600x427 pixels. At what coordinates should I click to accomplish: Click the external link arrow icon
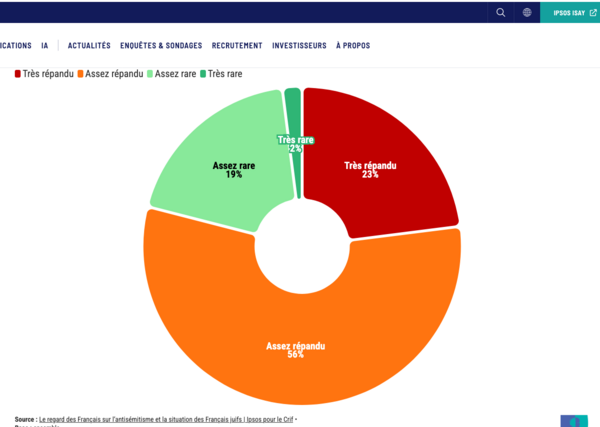(x=593, y=13)
